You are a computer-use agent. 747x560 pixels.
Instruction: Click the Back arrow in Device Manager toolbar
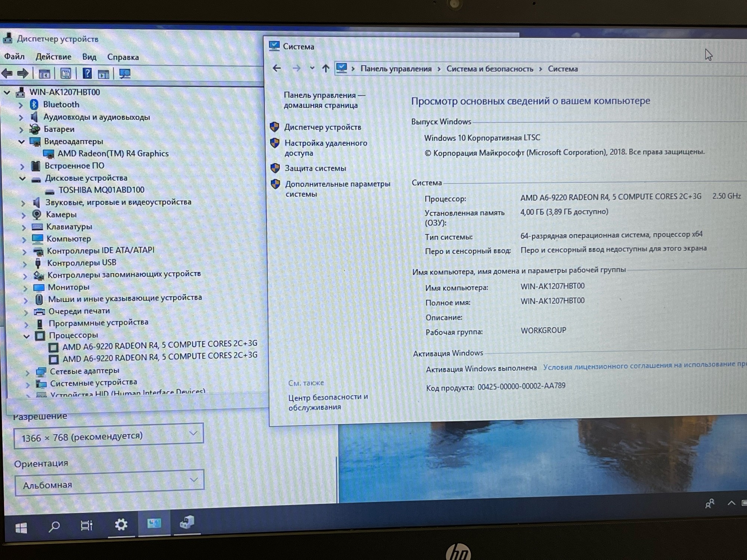7,74
